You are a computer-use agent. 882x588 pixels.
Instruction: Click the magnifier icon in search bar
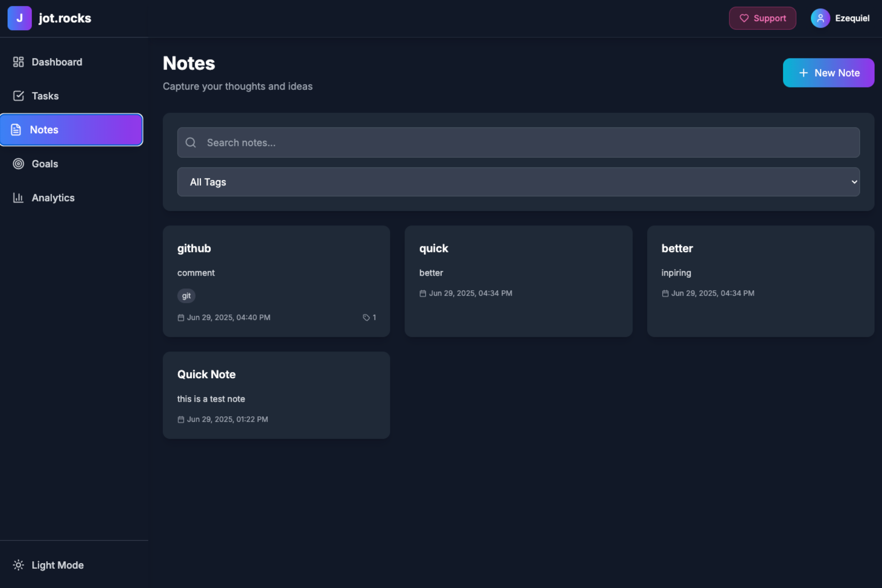[191, 143]
